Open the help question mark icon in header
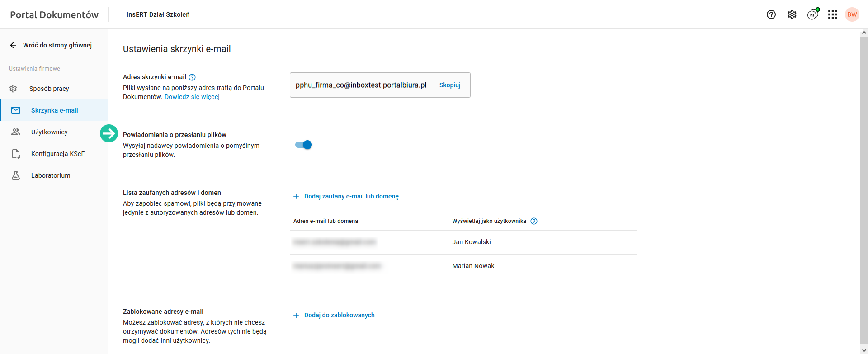The height and width of the screenshot is (354, 868). (x=771, y=14)
